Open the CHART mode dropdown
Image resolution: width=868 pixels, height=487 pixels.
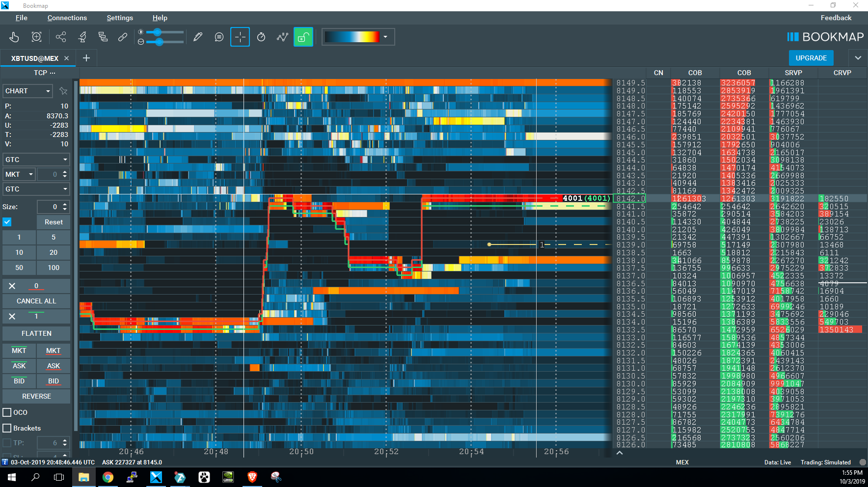[x=28, y=91]
